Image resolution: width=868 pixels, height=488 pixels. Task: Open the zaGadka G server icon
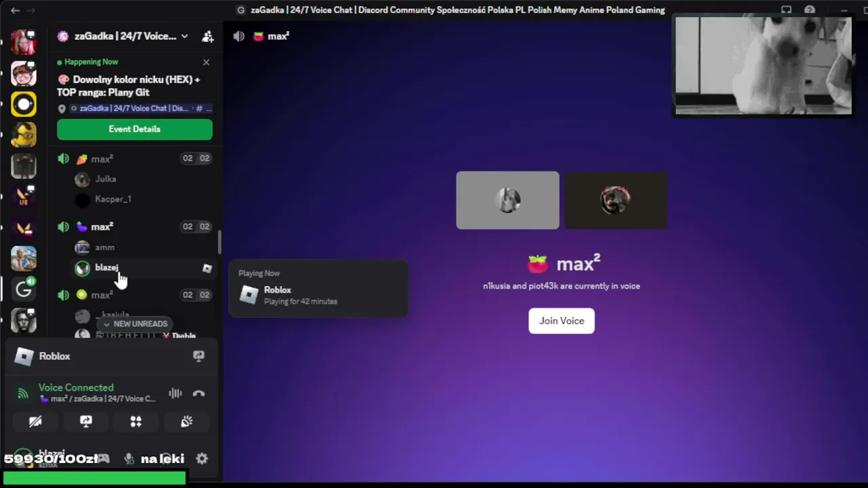24,289
